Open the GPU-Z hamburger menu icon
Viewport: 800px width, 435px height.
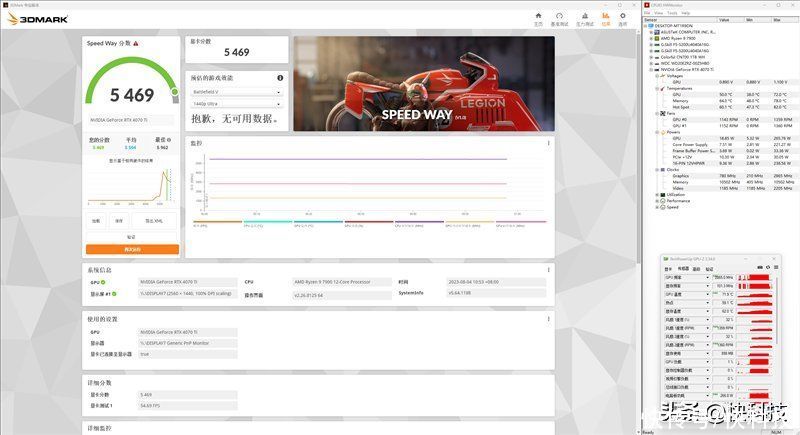(776, 267)
